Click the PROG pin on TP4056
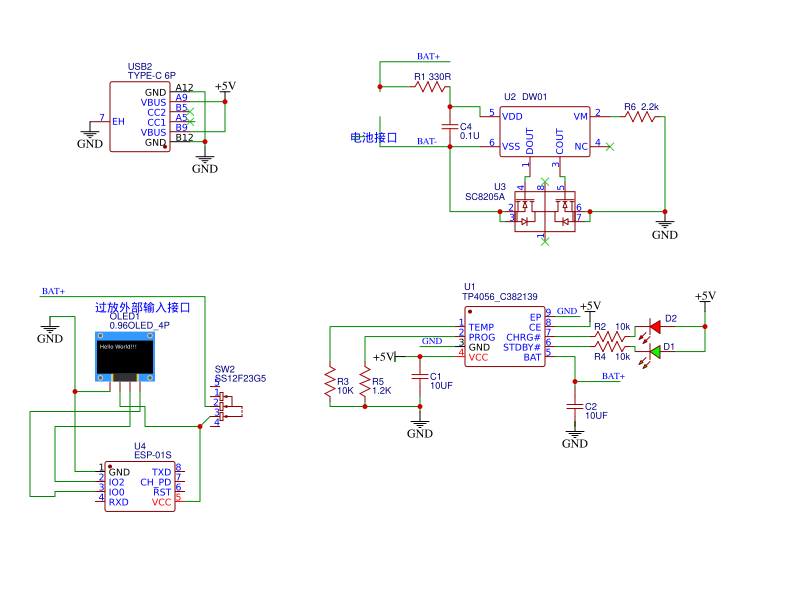The width and height of the screenshot is (800, 601). pyautogui.click(x=482, y=337)
